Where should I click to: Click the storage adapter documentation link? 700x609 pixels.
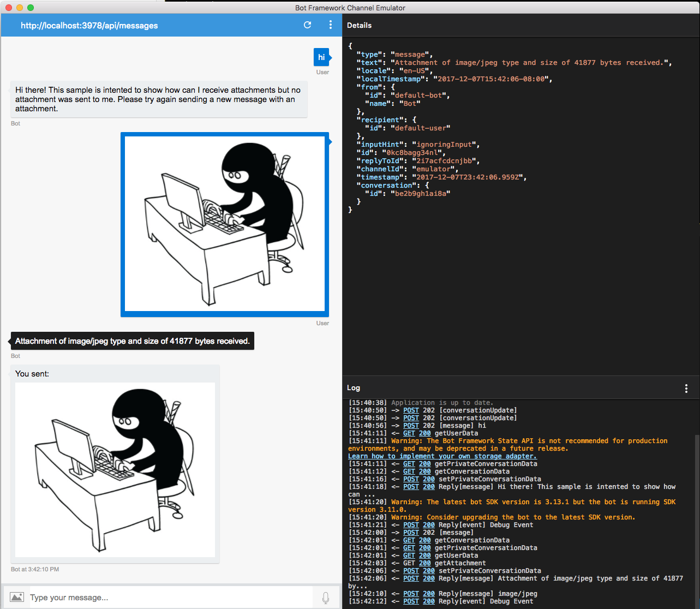(x=442, y=456)
